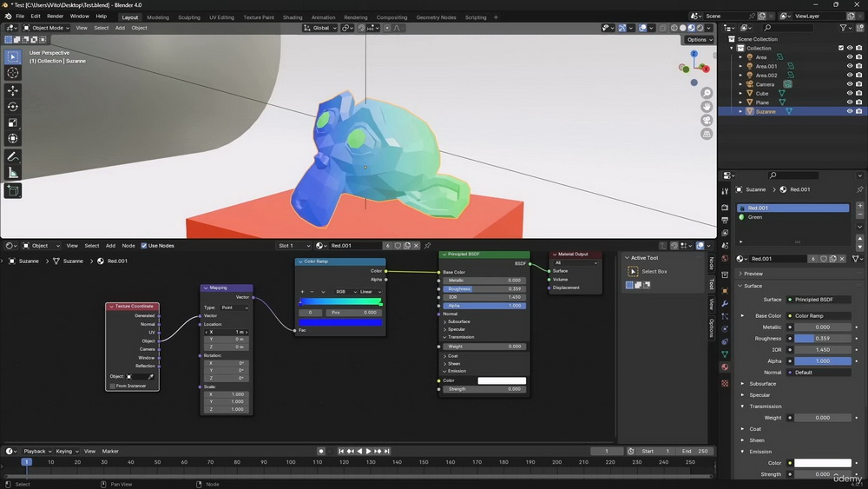Jump to start frame playback button

point(341,452)
